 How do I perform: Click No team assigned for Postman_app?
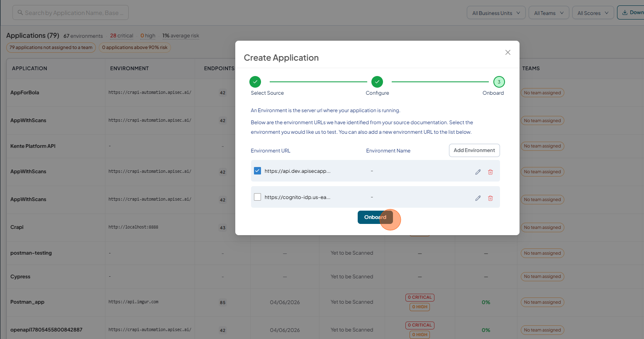click(542, 302)
